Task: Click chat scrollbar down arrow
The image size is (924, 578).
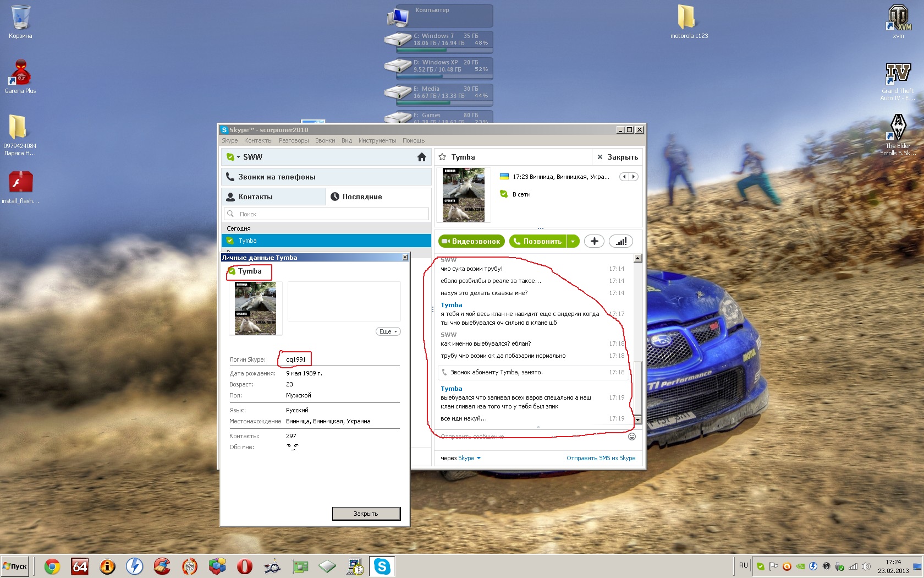Action: (x=637, y=419)
